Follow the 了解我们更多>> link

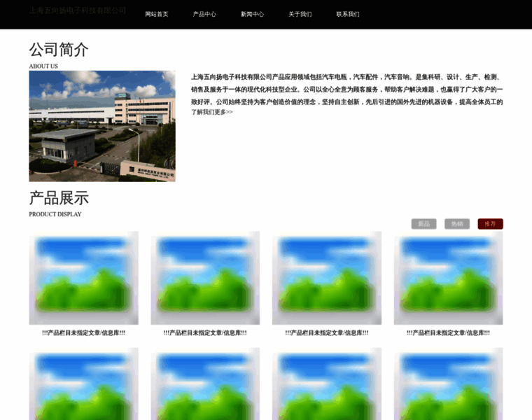coord(211,112)
